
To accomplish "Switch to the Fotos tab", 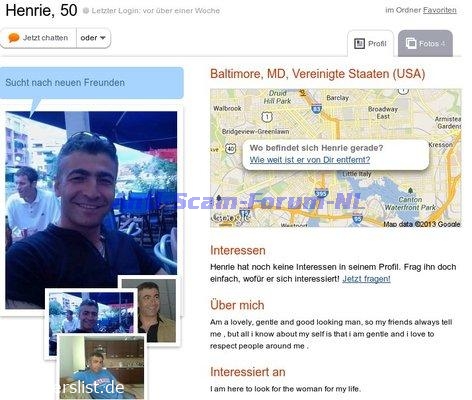I will coord(425,44).
